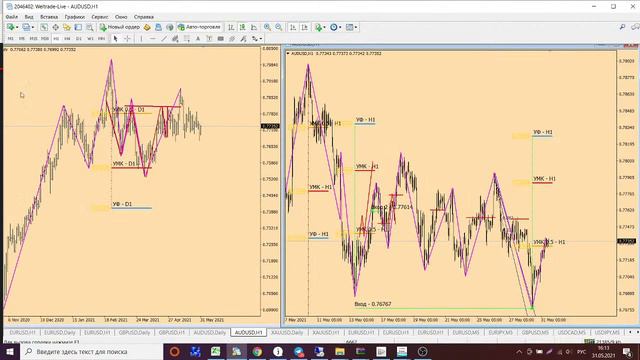Switch to the USDCAD,M5 chart tab
640x360 pixels.
[x=571, y=333]
